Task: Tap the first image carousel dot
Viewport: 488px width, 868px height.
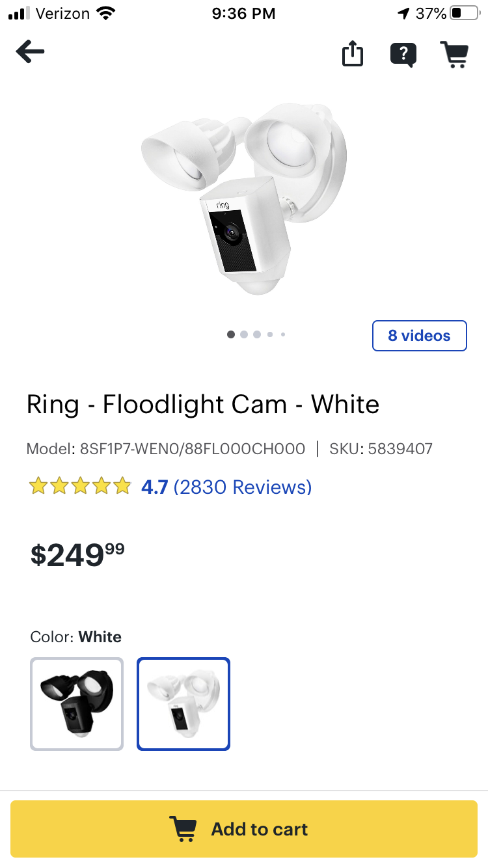Action: (231, 334)
